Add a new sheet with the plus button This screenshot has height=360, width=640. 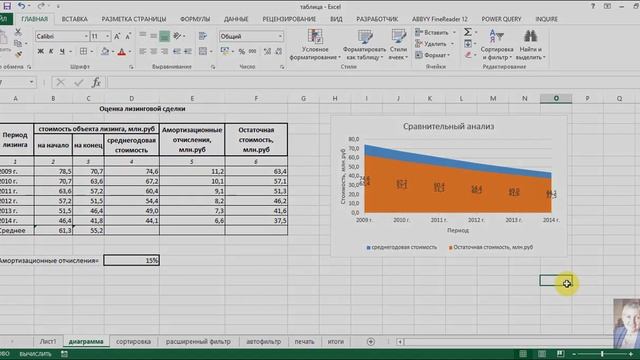coord(371,342)
